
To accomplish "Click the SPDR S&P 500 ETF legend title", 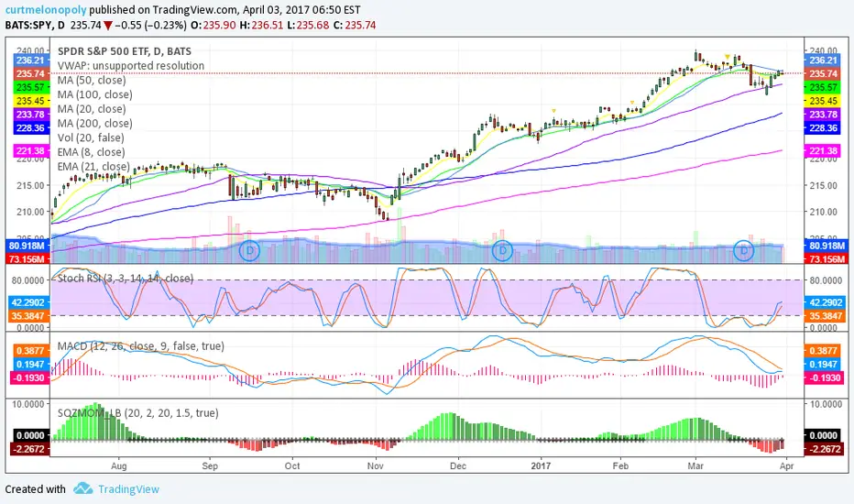I will (x=125, y=51).
